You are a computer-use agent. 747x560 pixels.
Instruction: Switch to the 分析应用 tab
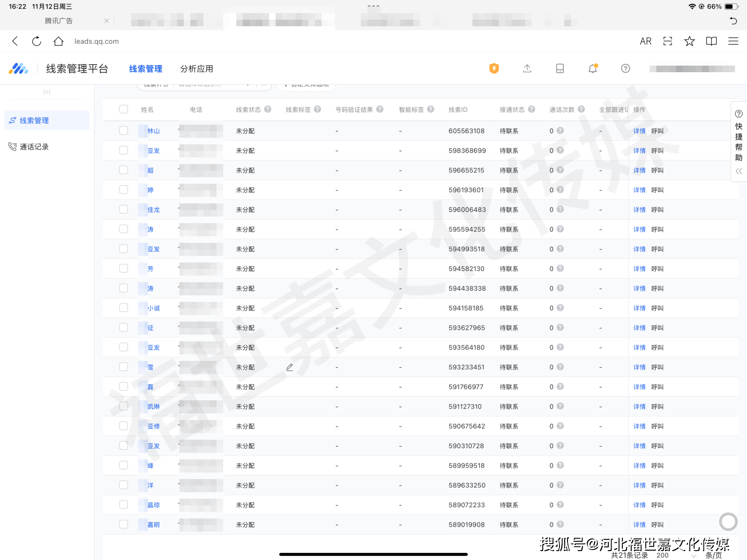[196, 69]
